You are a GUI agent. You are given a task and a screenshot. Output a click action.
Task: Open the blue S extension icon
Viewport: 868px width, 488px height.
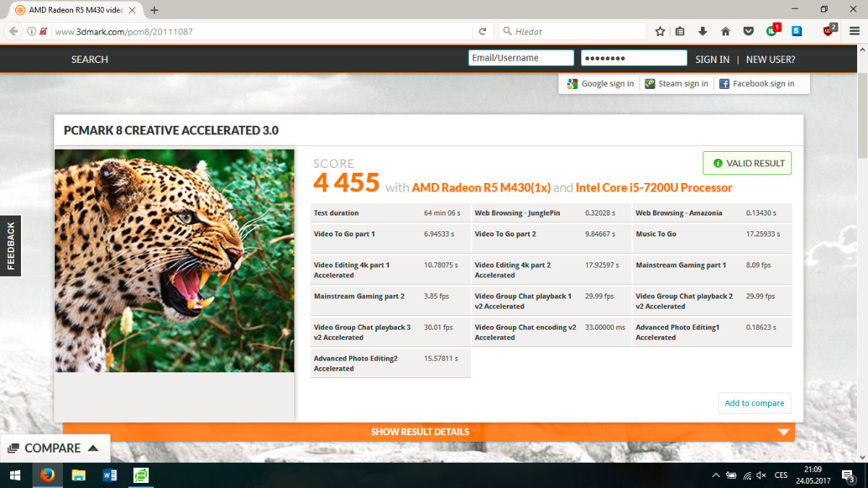[x=796, y=31]
